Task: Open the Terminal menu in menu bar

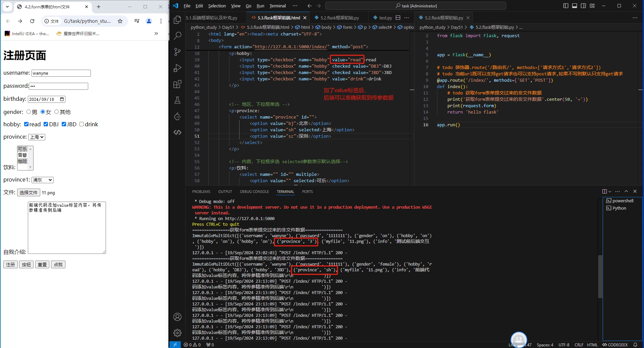Action: [x=277, y=6]
